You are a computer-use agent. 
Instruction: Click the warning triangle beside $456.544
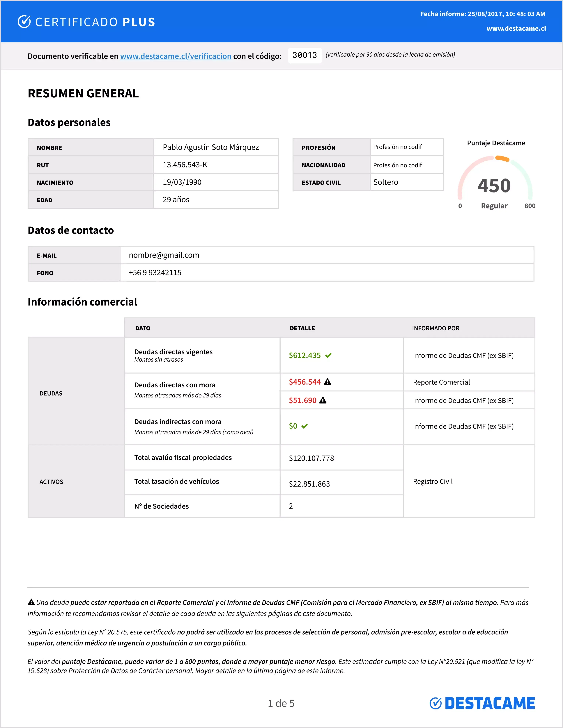pyautogui.click(x=327, y=382)
